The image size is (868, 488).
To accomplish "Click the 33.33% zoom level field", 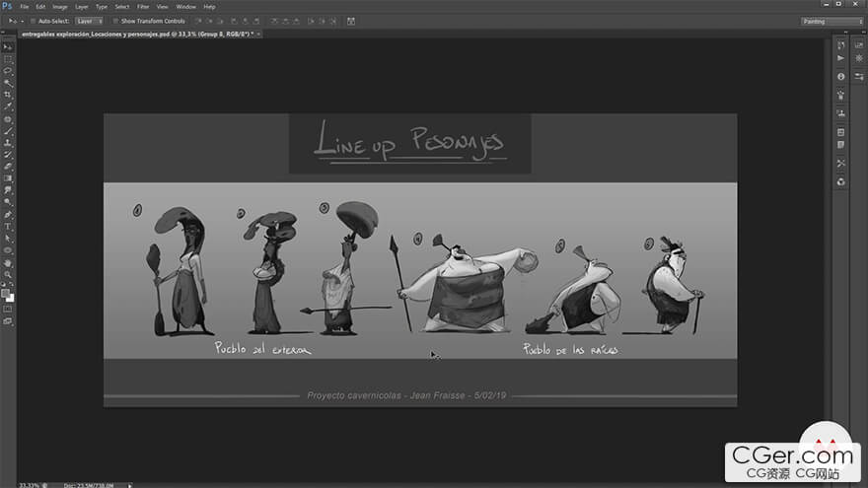I will click(x=30, y=485).
